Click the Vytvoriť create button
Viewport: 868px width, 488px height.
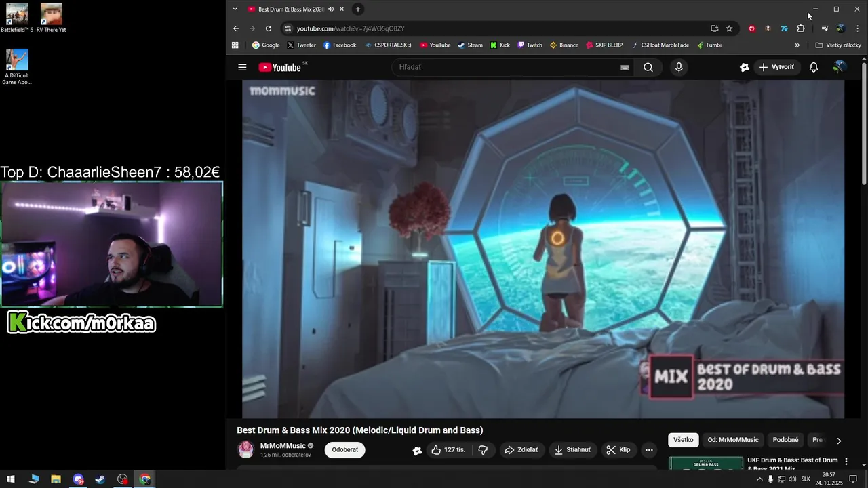[x=777, y=67]
